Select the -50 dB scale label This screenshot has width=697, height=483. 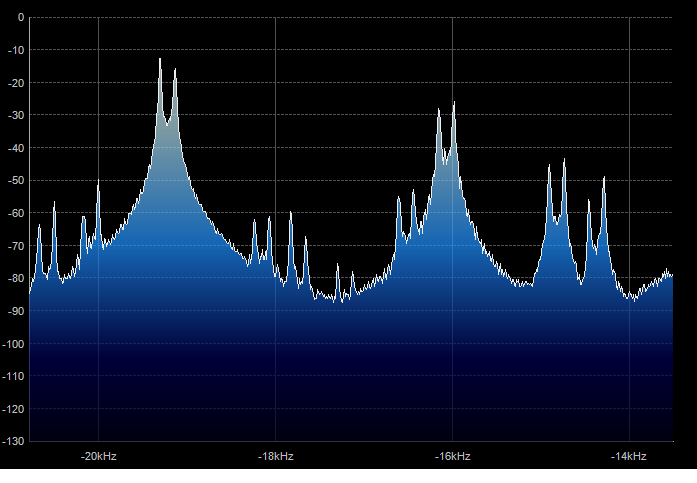pyautogui.click(x=16, y=180)
